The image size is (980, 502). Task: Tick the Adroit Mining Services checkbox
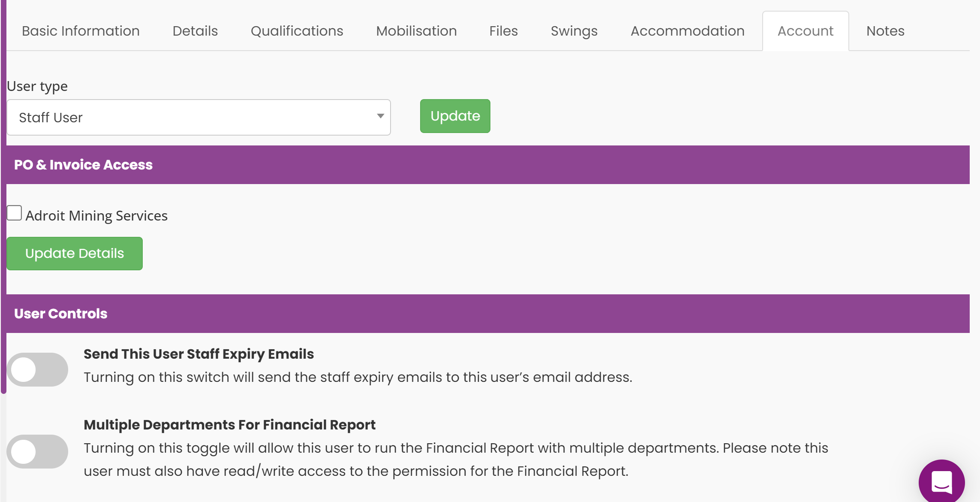point(14,213)
